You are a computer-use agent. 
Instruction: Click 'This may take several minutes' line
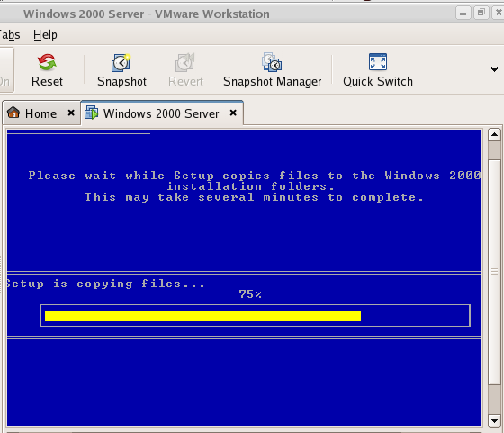point(254,197)
